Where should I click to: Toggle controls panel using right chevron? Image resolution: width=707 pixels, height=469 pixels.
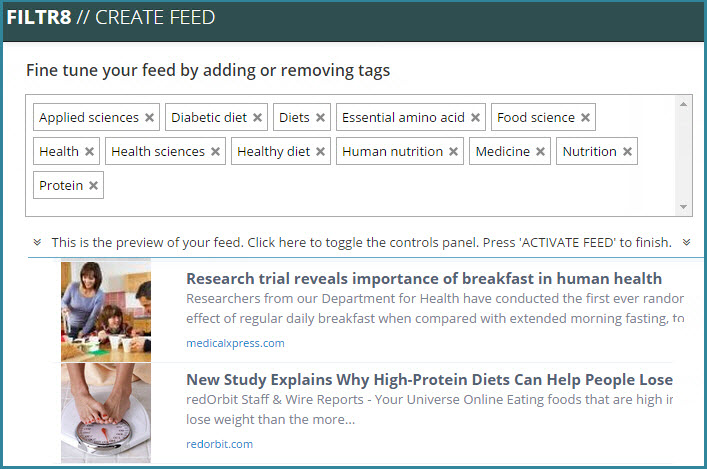686,242
